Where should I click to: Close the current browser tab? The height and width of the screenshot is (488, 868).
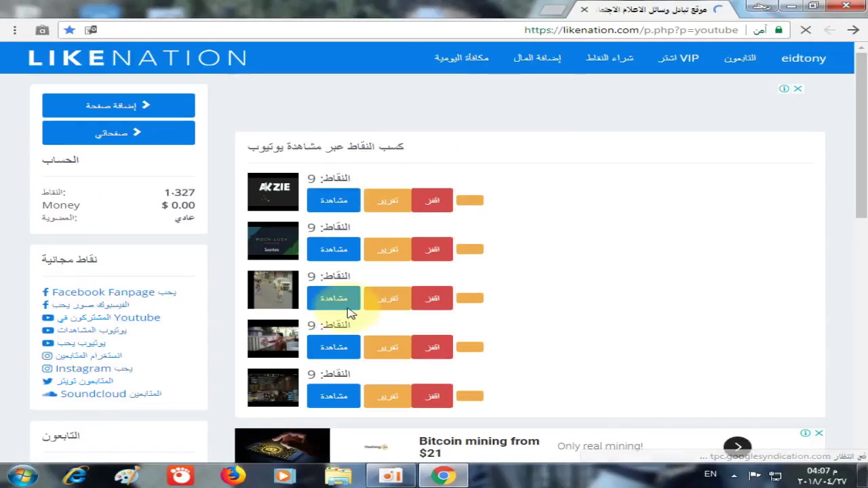click(584, 9)
